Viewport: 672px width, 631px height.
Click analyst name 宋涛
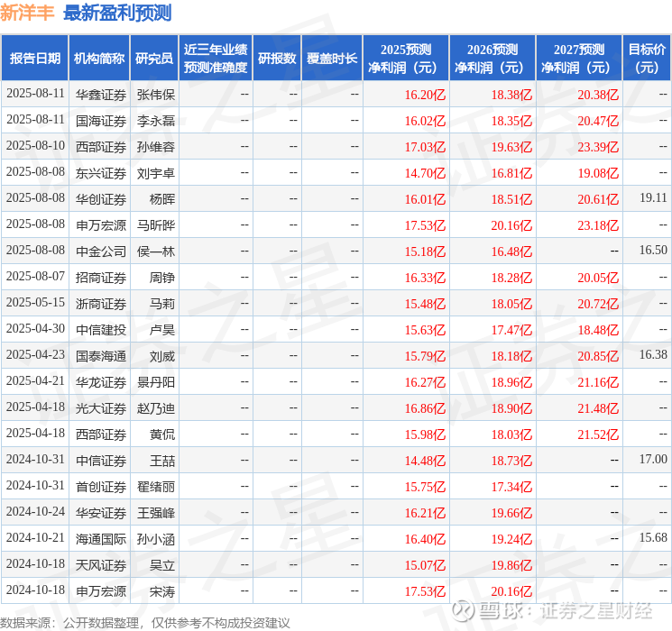[x=162, y=591]
